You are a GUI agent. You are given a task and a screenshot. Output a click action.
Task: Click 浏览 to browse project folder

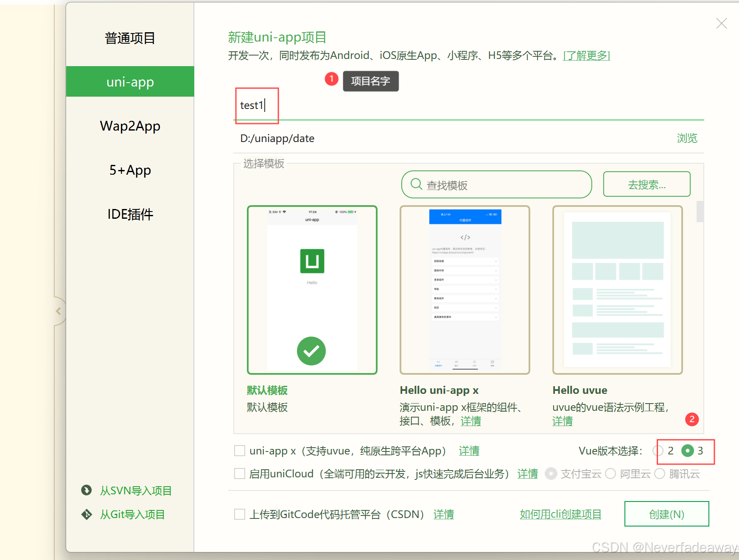pos(687,138)
